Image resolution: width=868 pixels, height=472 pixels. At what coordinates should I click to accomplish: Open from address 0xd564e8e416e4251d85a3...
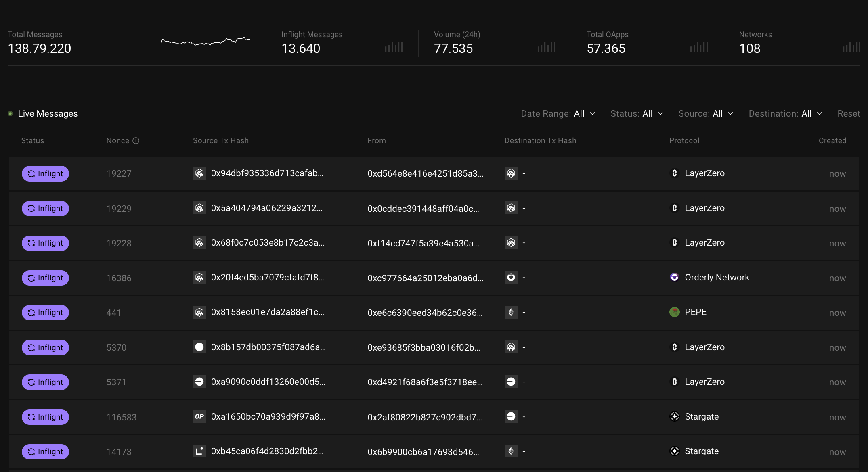coord(426,174)
